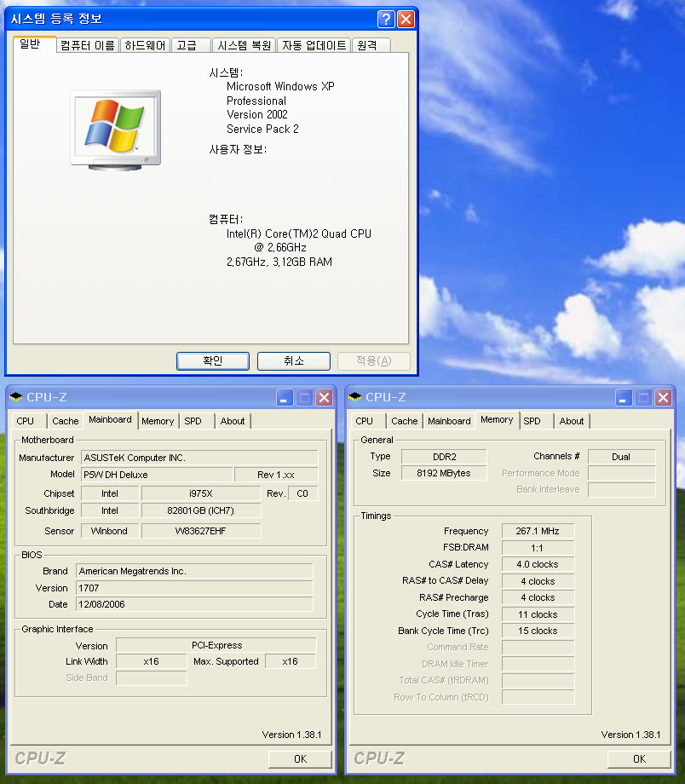Open CPU tab in Mainboard CPU-Z window

(x=28, y=421)
